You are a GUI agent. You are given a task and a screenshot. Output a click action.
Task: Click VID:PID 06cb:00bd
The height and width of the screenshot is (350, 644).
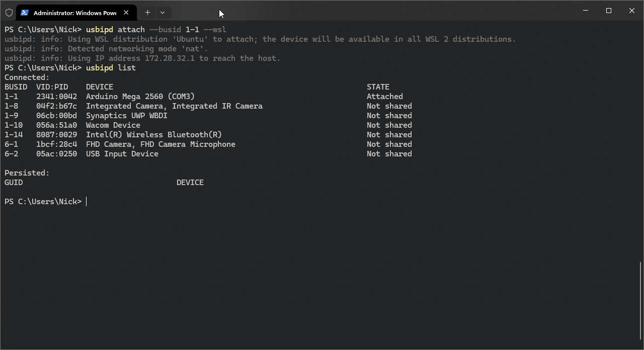click(x=56, y=116)
